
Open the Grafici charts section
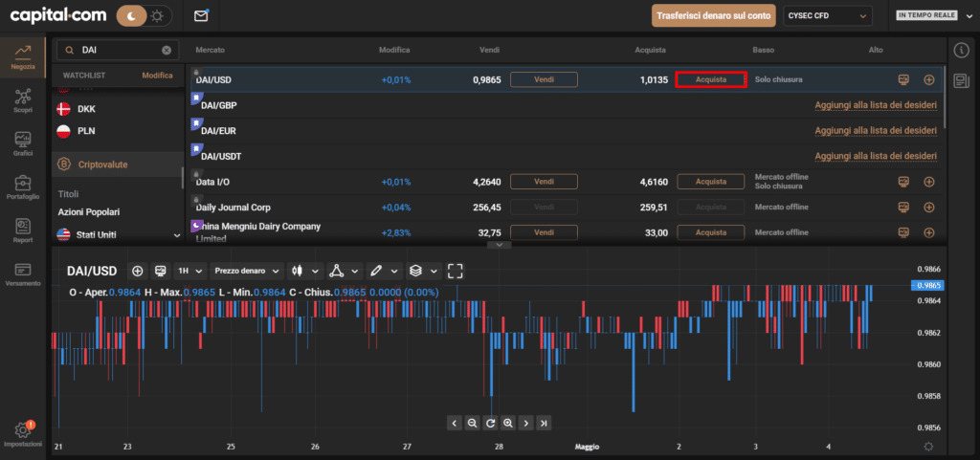pyautogui.click(x=23, y=142)
